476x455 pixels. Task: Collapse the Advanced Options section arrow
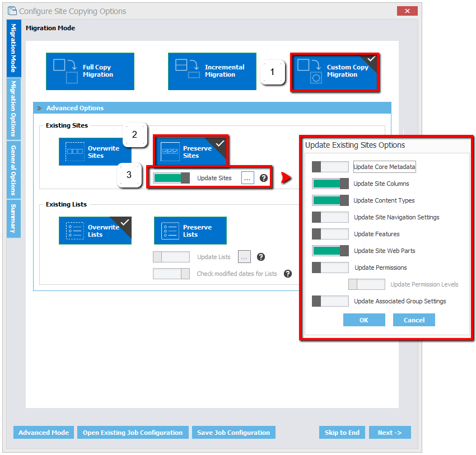pos(39,108)
